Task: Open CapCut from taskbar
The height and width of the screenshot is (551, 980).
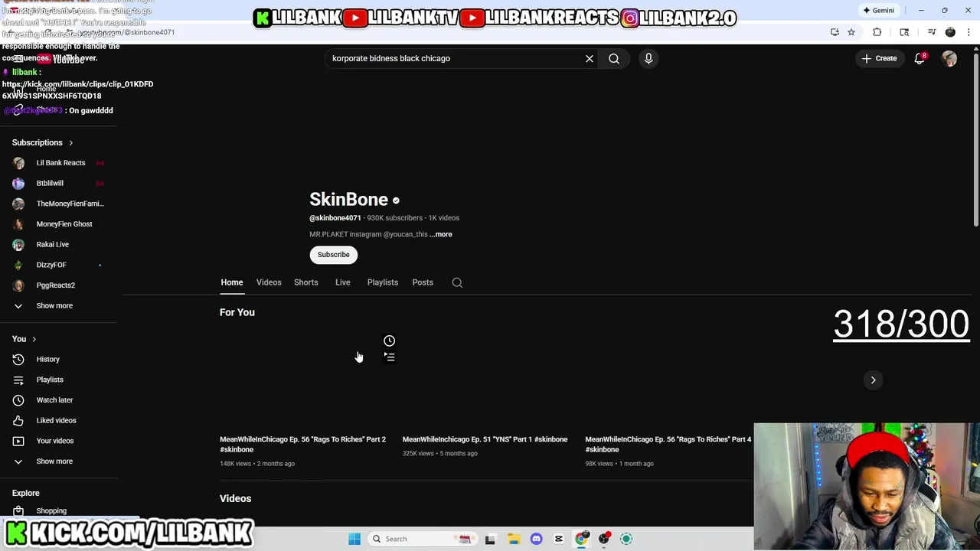Action: pos(559,539)
